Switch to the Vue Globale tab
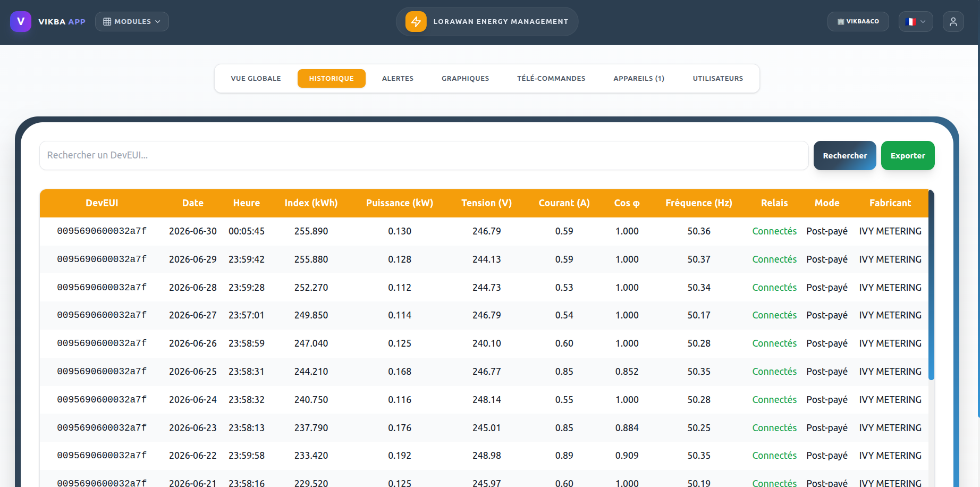This screenshot has width=980, height=487. tap(256, 78)
